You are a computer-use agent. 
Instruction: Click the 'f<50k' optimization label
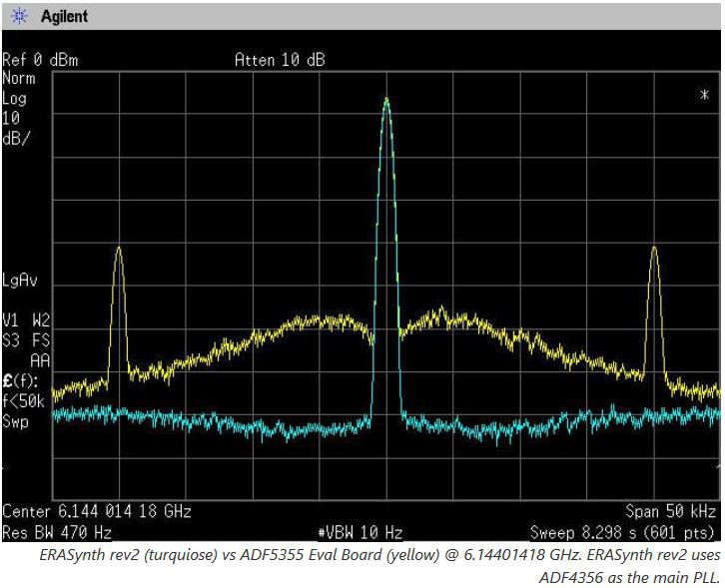coord(23,401)
